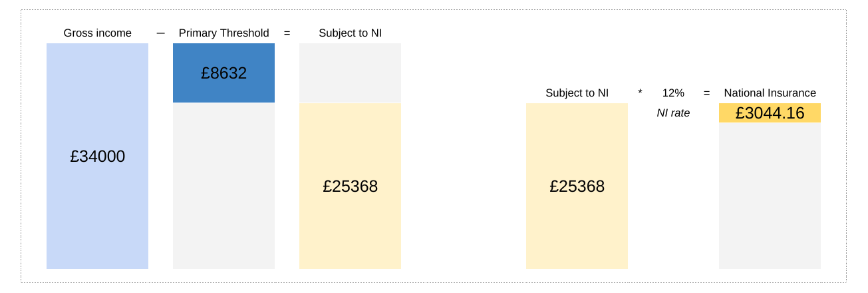
Task: Click the National Insurance heading
Action: point(770,93)
